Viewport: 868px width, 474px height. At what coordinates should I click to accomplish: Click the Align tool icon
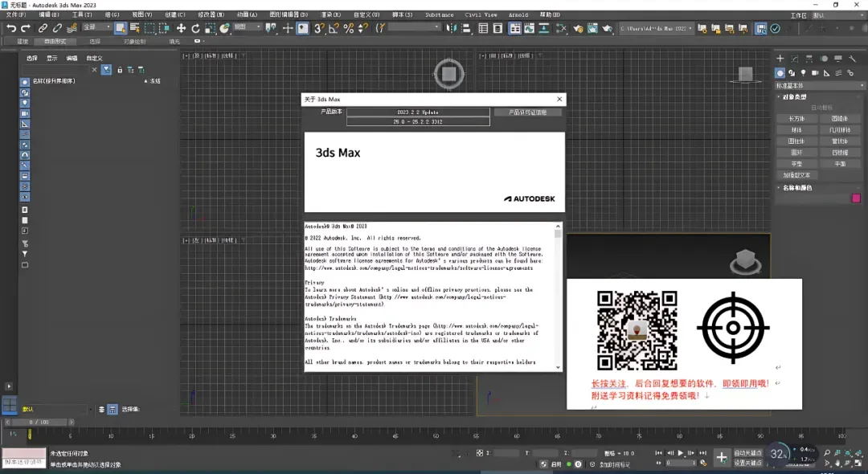(x=465, y=28)
